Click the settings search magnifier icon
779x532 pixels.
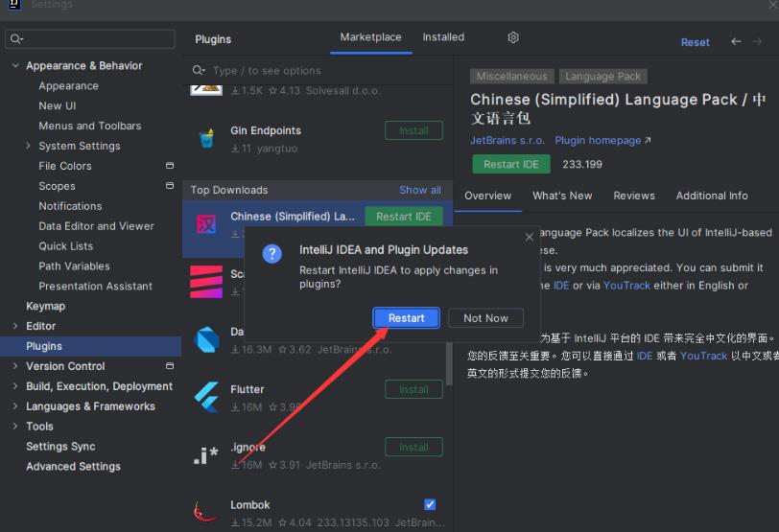(16, 38)
